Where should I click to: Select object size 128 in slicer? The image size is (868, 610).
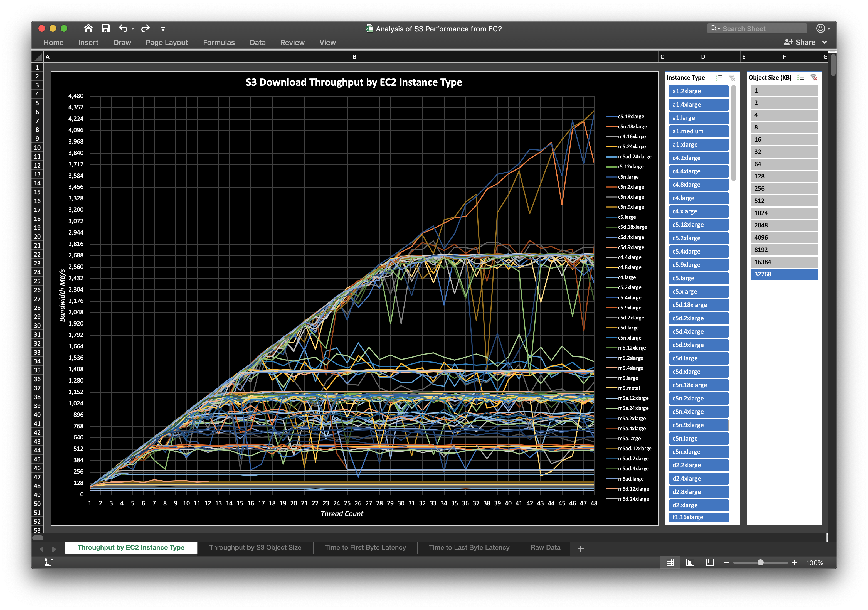pyautogui.click(x=784, y=176)
